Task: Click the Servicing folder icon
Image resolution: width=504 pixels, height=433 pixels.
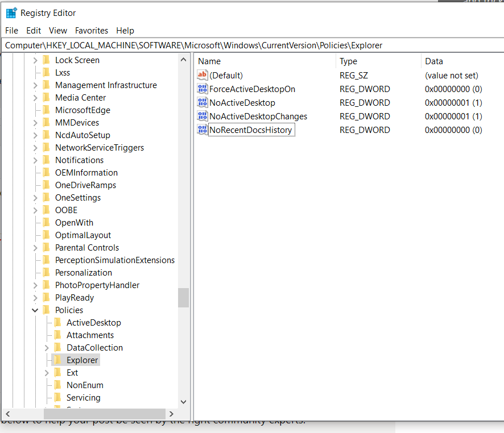Action: [58, 398]
